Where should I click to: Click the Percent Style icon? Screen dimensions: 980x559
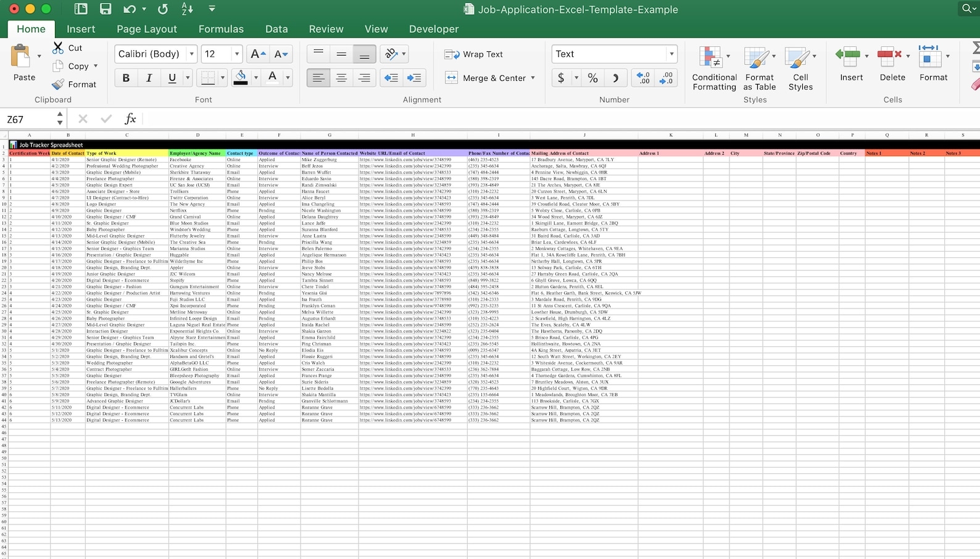click(x=592, y=78)
